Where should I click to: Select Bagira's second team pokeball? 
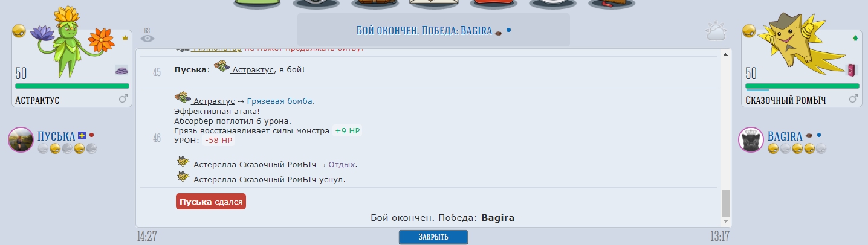pyautogui.click(x=785, y=148)
